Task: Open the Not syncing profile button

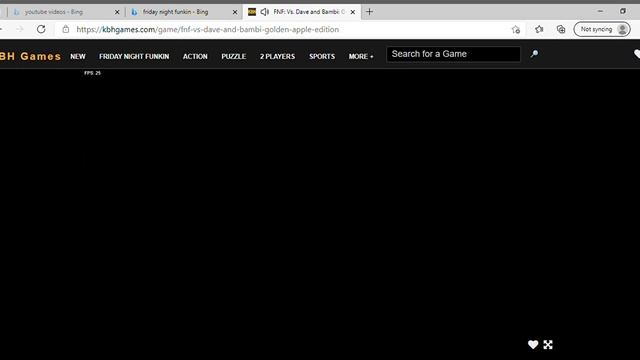Action: 602,29
